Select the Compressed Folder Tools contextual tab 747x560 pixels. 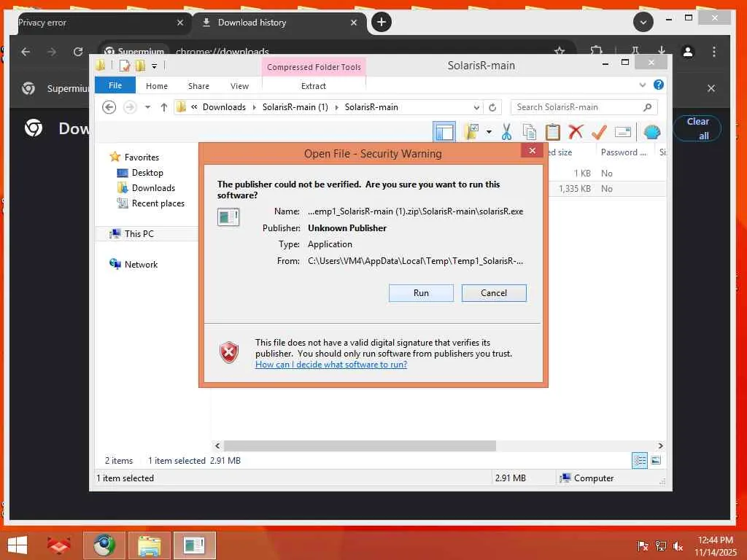click(x=314, y=67)
